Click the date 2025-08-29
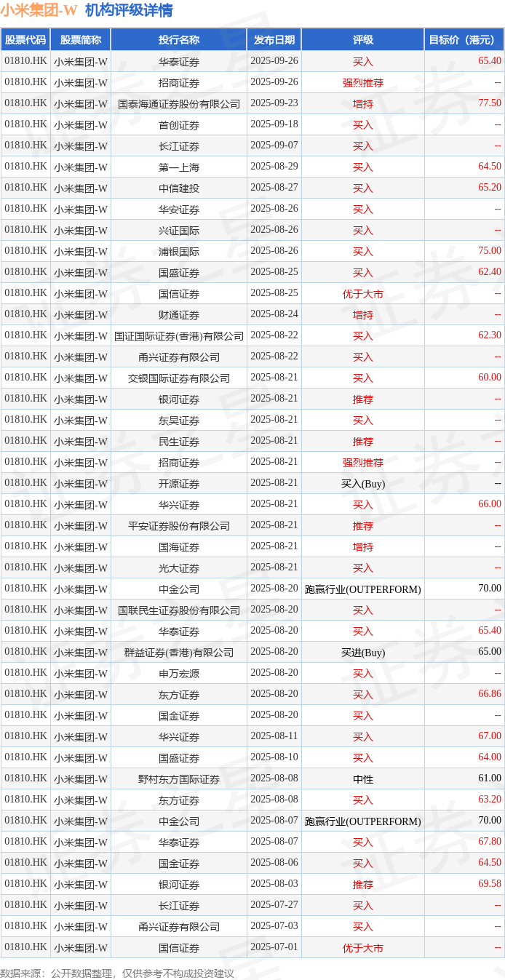505x980 pixels. tap(274, 167)
